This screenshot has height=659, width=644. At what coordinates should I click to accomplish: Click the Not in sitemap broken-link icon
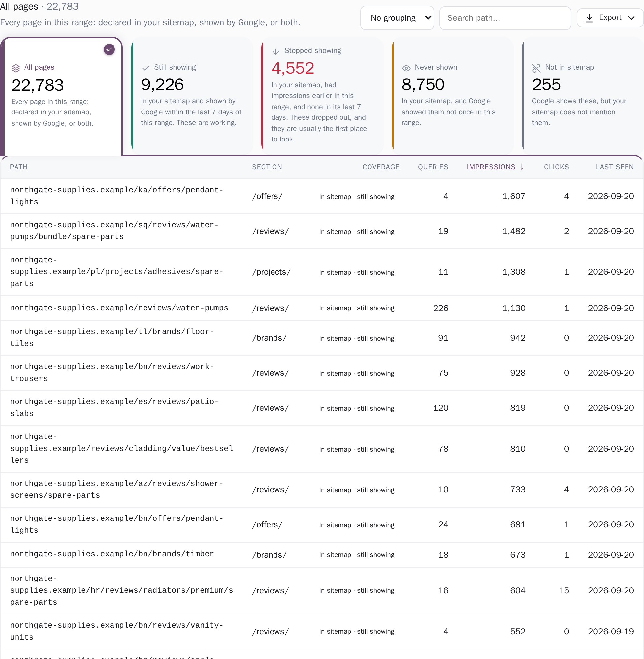pos(536,68)
